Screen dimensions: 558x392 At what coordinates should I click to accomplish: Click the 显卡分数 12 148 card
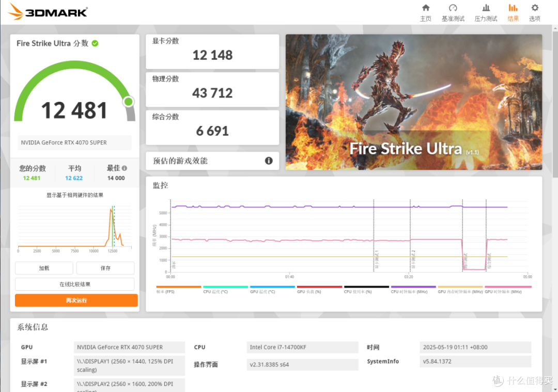pyautogui.click(x=212, y=52)
